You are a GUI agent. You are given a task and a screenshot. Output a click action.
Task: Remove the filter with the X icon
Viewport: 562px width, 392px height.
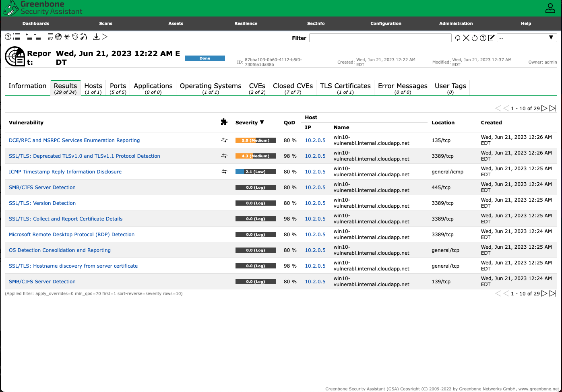(466, 38)
